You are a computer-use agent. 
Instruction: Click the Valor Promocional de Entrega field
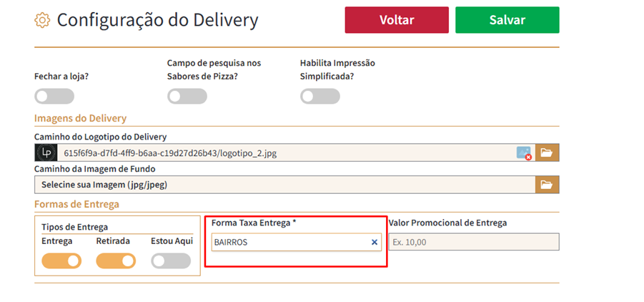[473, 243]
